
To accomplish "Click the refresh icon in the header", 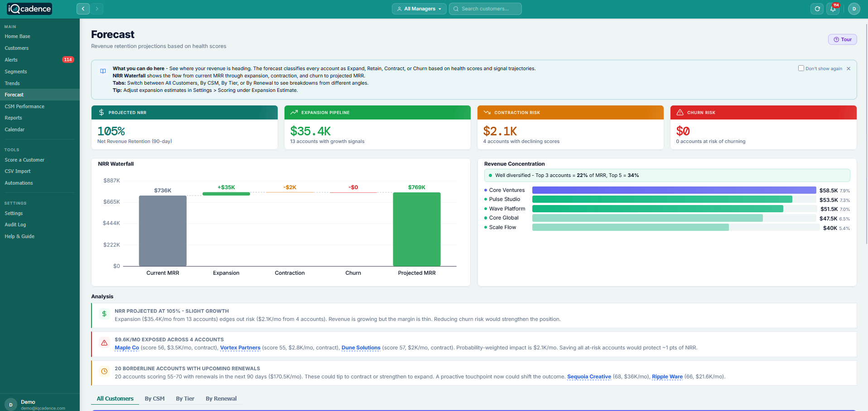I will tap(817, 9).
